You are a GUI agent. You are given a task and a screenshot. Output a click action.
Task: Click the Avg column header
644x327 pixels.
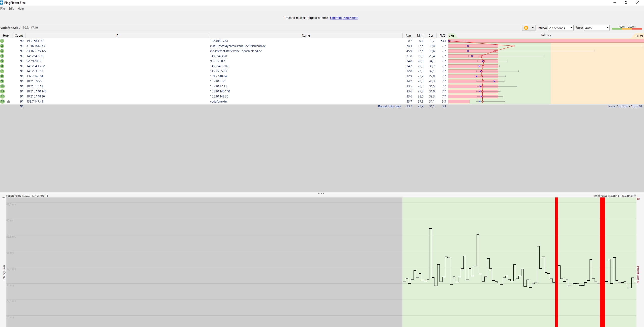(x=408, y=36)
